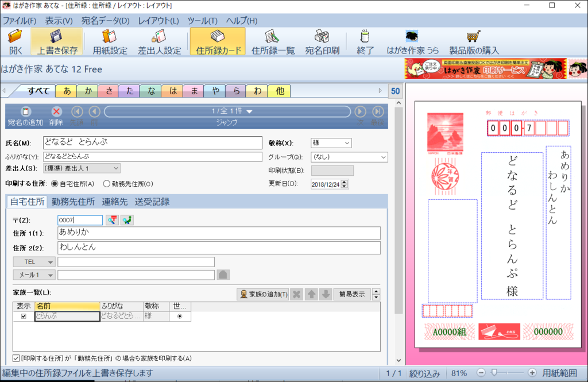Zoom in with the plus icon
Image resolution: width=588 pixels, height=382 pixels.
click(x=532, y=373)
